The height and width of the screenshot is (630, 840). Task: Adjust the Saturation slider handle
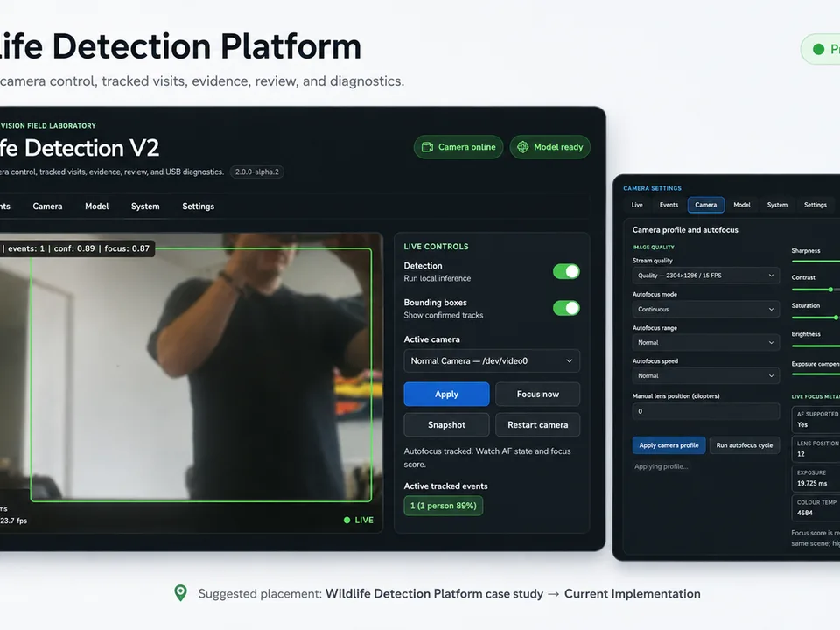[836, 318]
